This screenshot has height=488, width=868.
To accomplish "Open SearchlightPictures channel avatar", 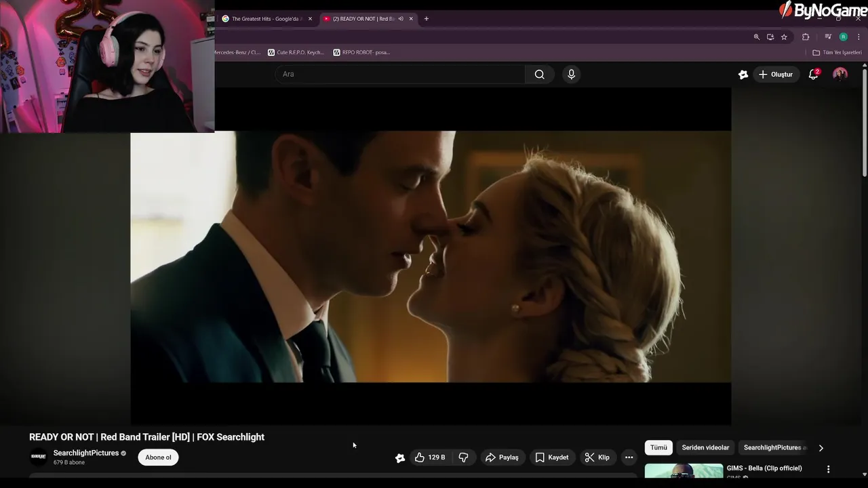I will [39, 457].
